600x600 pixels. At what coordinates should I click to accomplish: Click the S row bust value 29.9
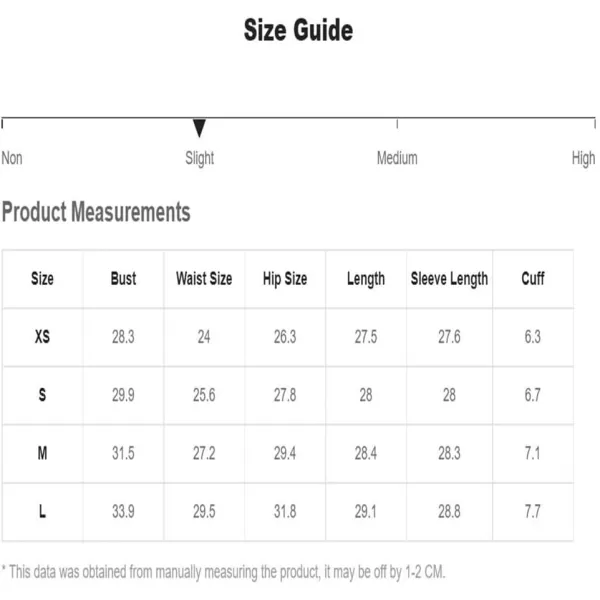(x=123, y=395)
